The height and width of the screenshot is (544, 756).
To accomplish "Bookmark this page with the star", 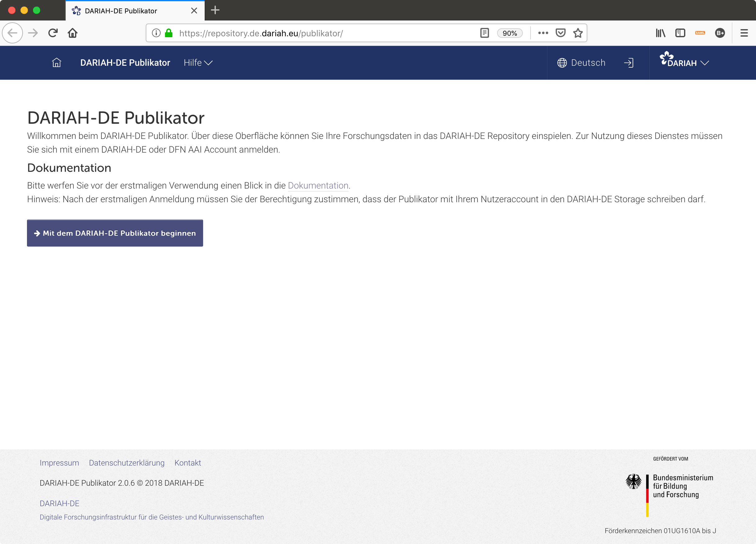I will (578, 33).
